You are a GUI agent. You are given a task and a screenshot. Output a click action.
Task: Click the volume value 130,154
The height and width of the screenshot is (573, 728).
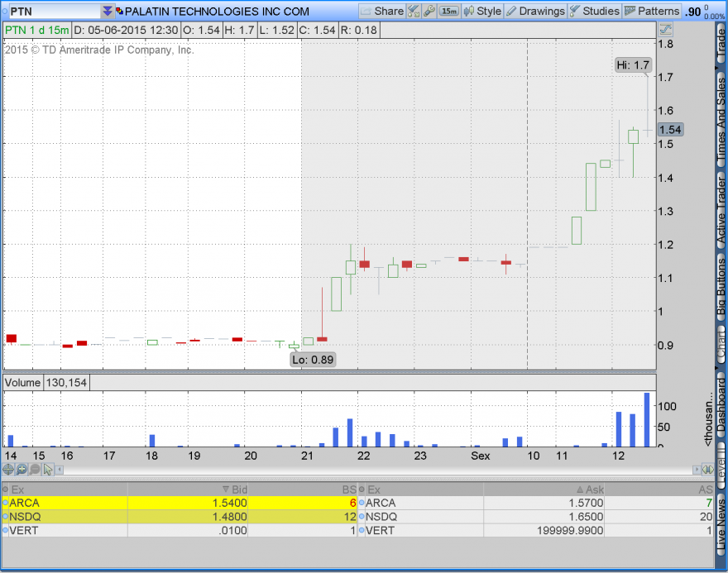coord(66,382)
